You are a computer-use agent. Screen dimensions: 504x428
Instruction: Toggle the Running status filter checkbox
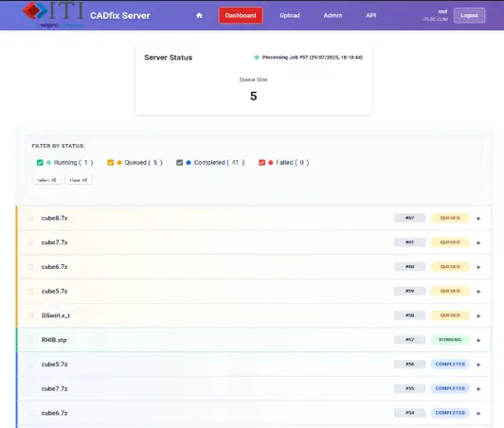click(40, 163)
